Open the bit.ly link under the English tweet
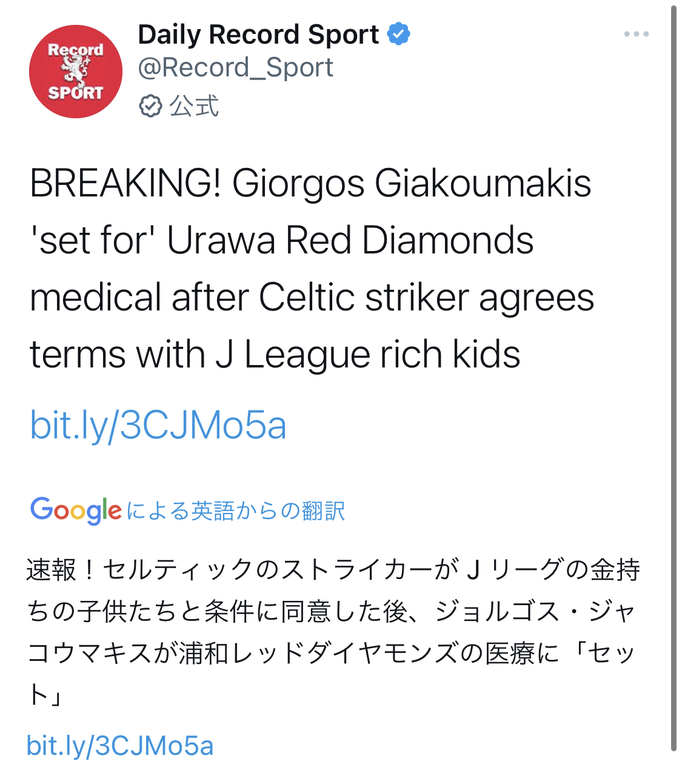Viewport: 682px width, 784px height. (x=158, y=424)
